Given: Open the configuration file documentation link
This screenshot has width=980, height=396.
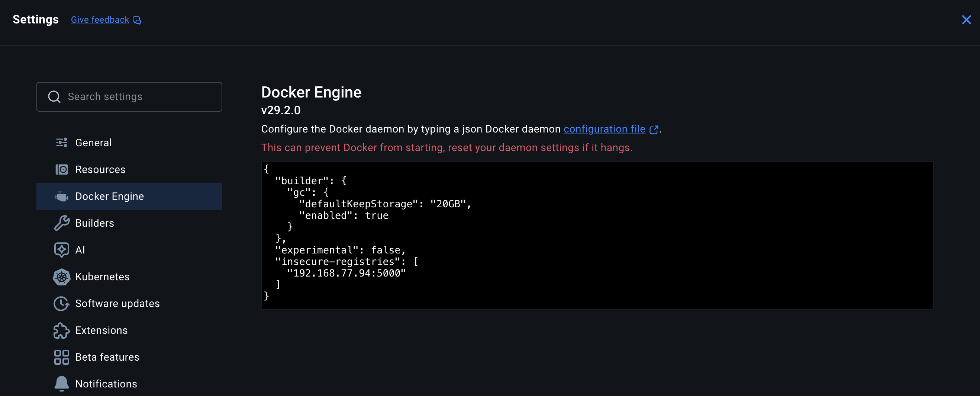Looking at the screenshot, I should (x=604, y=129).
